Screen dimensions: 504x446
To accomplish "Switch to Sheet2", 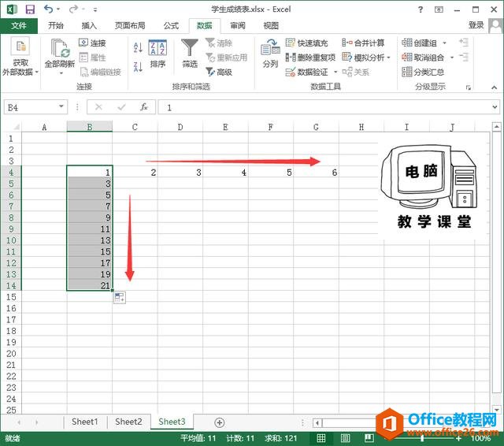I will click(128, 422).
